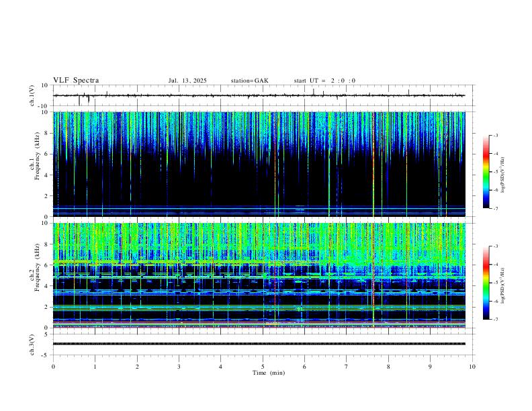The image size is (532, 411).
Task: Click the time axis tick label "10" at right end
Action: (x=472, y=367)
